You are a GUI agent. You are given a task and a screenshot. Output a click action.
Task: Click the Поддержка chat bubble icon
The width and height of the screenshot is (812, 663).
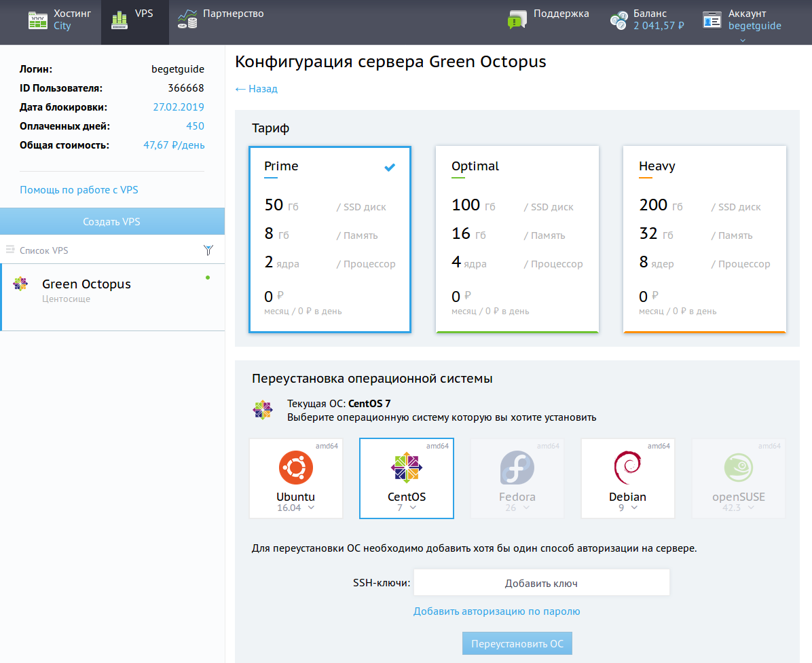[517, 20]
